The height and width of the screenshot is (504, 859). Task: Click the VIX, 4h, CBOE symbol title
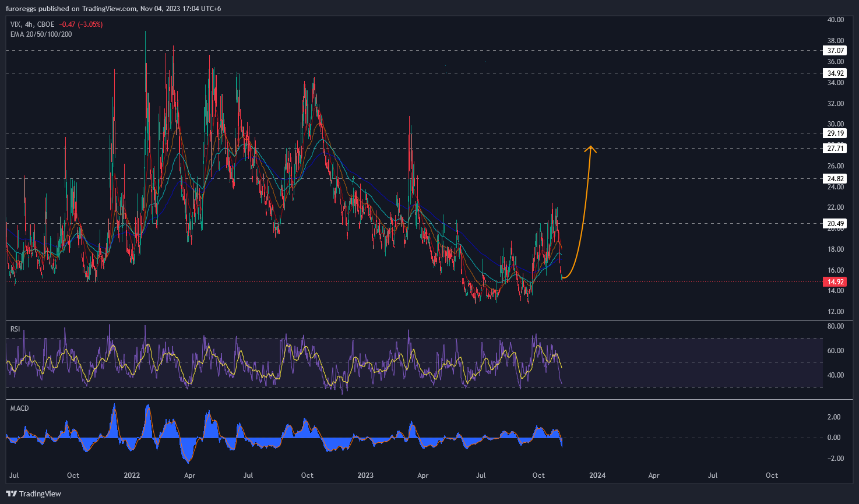pos(33,24)
